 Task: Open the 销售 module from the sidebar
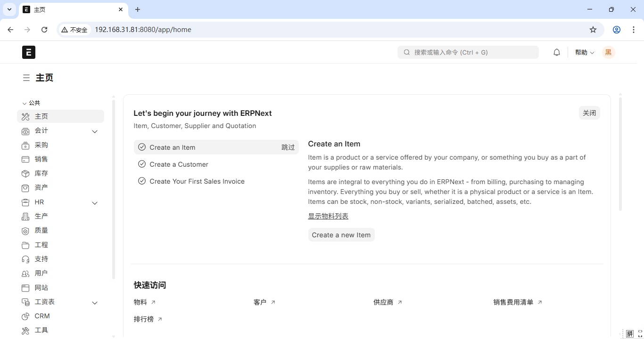click(60, 159)
